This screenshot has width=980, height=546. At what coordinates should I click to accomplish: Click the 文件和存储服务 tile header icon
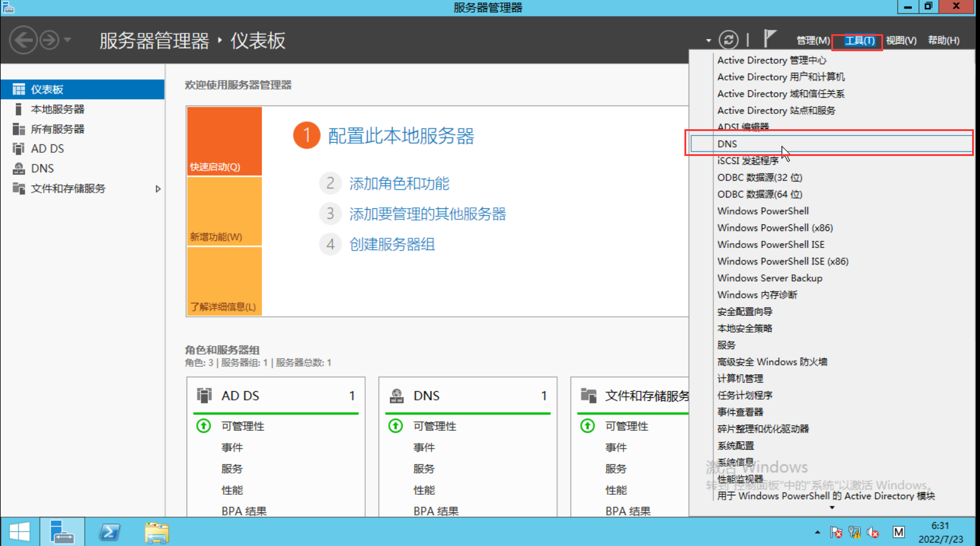point(589,395)
